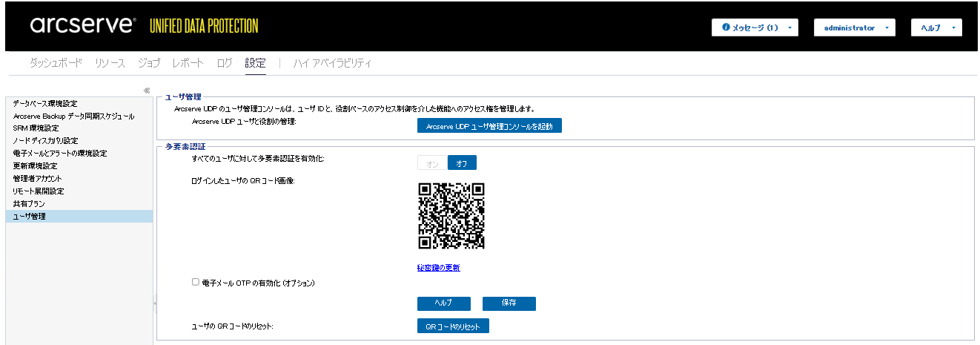This screenshot has width=980, height=345.
Task: Click the 秘密鍵の更新 link
Action: 439,268
